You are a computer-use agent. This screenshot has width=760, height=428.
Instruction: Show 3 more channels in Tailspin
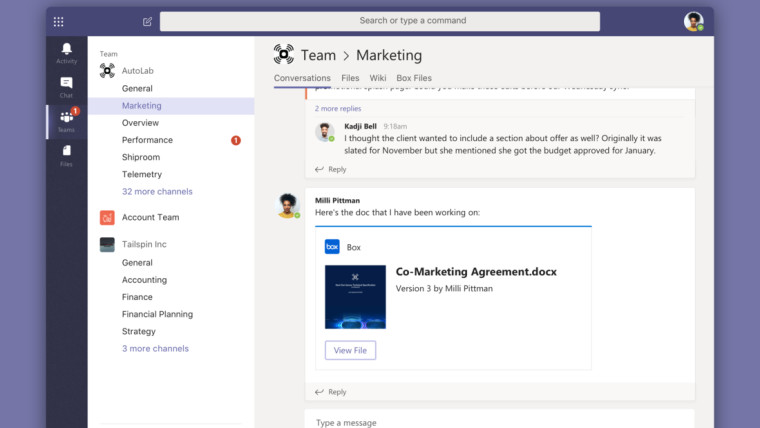[155, 349]
